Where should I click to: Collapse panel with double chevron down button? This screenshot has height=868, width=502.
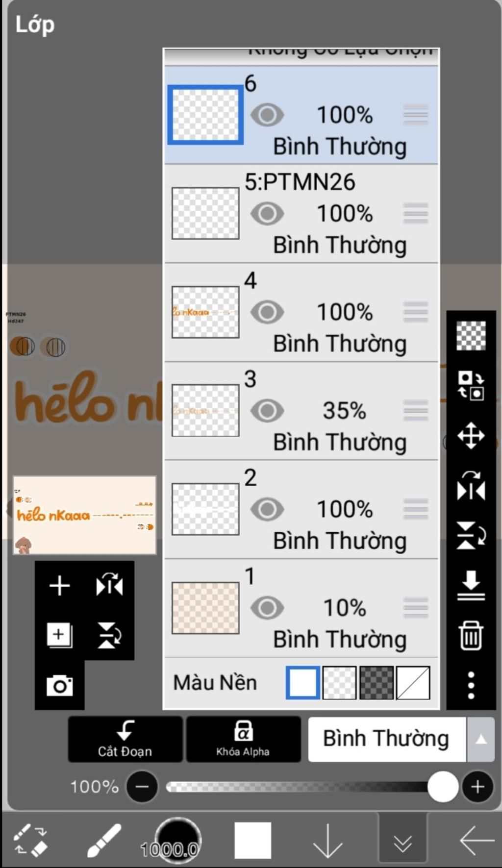[x=402, y=840]
